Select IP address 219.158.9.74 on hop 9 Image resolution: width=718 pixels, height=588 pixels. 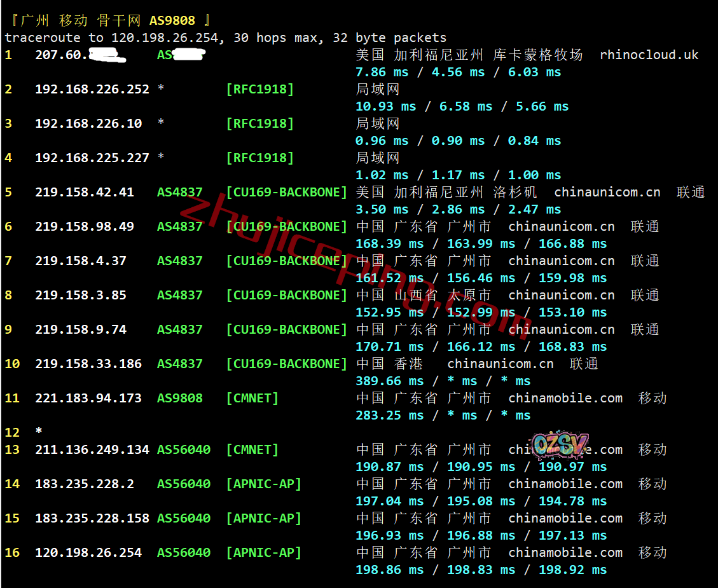[x=81, y=330]
